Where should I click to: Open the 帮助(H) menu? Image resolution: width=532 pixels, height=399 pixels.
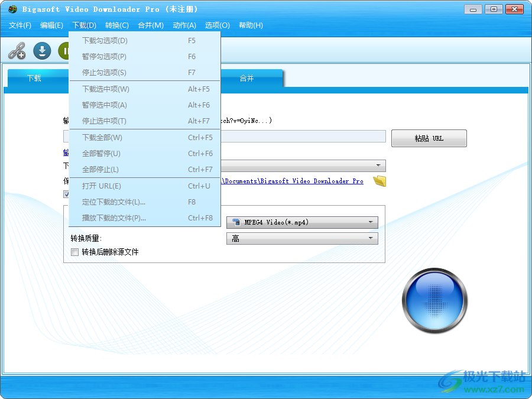click(x=251, y=25)
